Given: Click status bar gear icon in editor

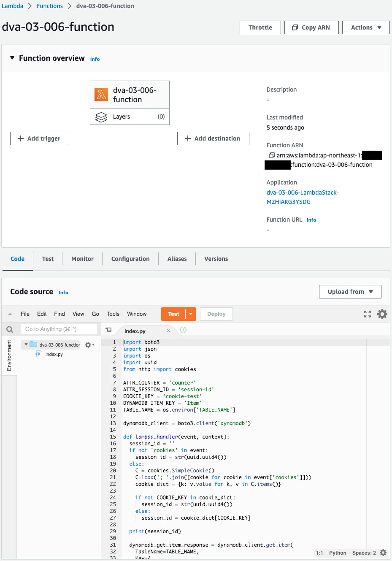Looking at the screenshot, I should pyautogui.click(x=383, y=553).
